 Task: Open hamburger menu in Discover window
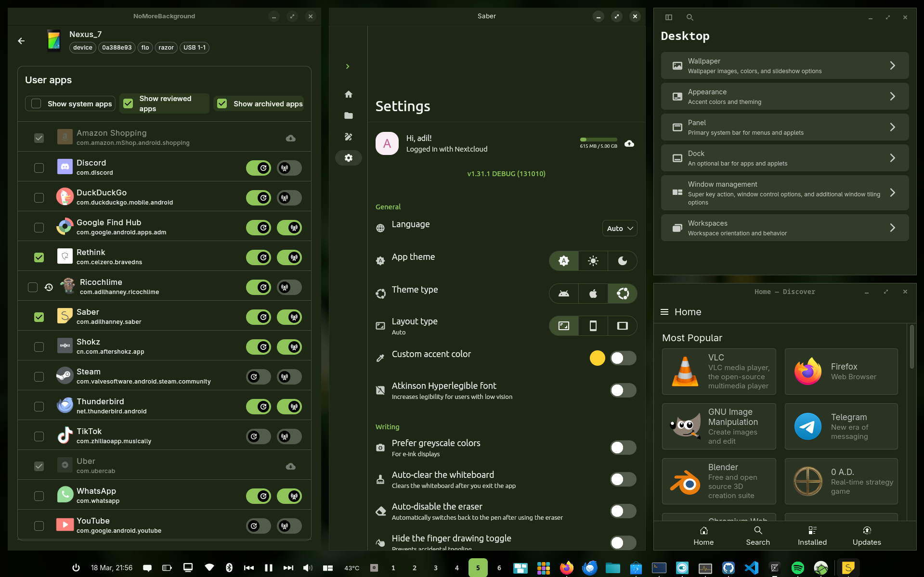coord(664,312)
